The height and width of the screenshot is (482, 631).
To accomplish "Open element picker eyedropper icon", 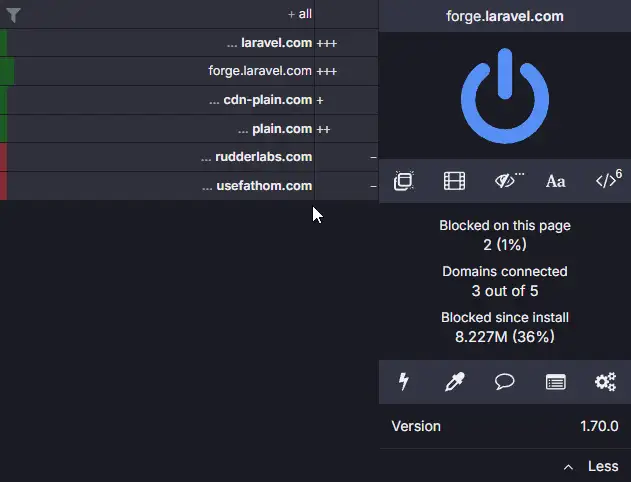I will coord(455,381).
